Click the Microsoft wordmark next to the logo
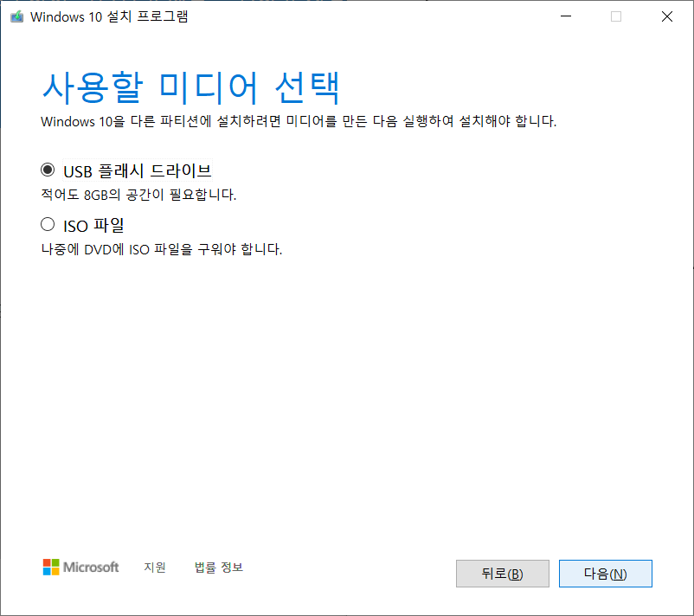The width and height of the screenshot is (694, 616). point(91,568)
